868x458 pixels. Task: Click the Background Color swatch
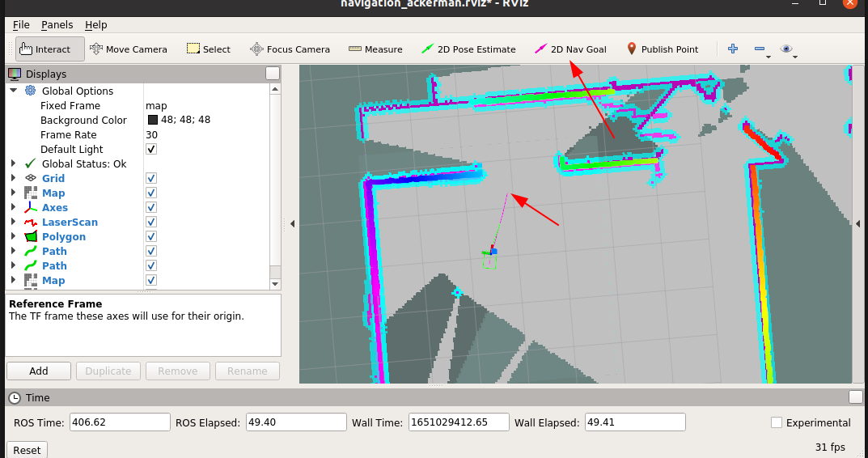pyautogui.click(x=153, y=121)
